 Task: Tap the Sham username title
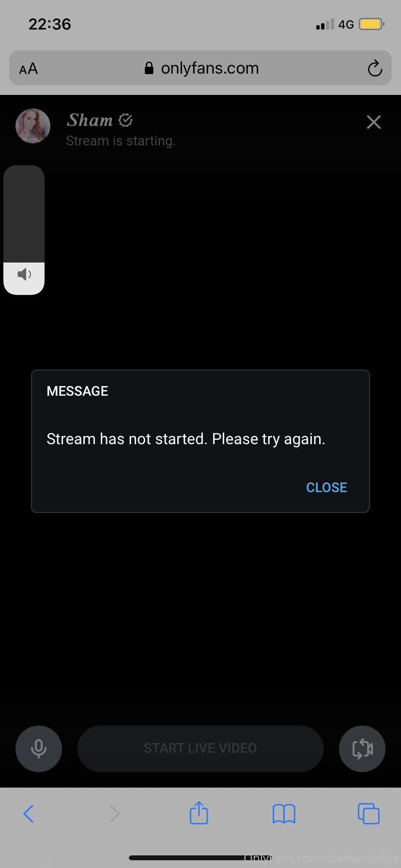click(90, 120)
